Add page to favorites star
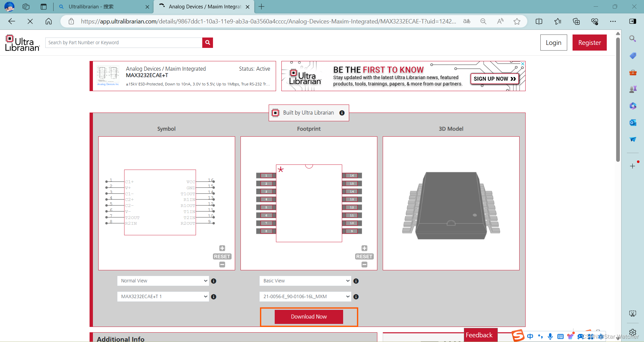644x342 pixels. 517,21
